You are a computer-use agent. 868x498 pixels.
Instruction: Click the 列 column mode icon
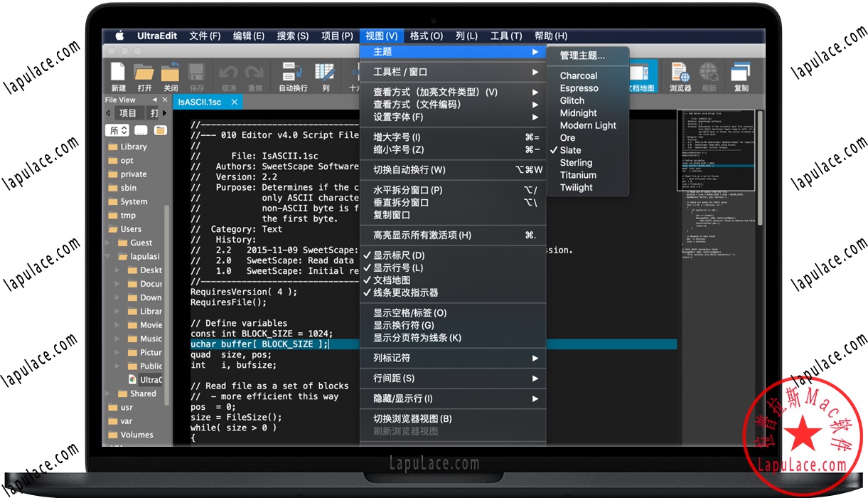325,73
